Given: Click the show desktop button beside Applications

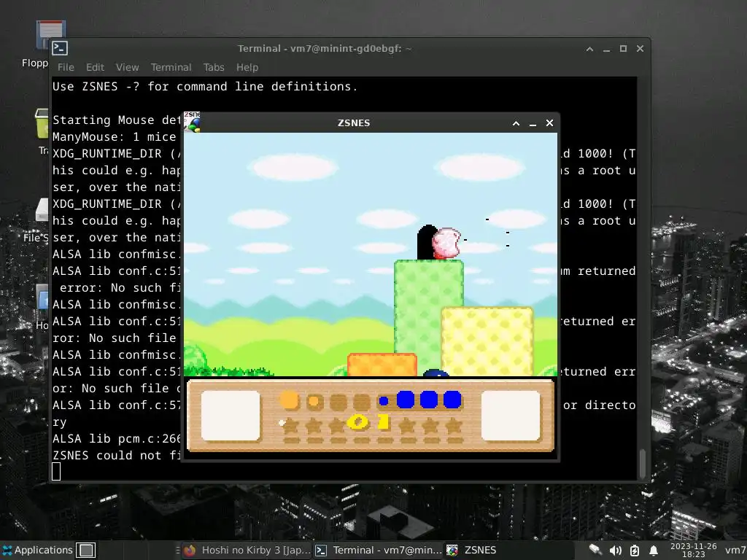Looking at the screenshot, I should pos(86,550).
